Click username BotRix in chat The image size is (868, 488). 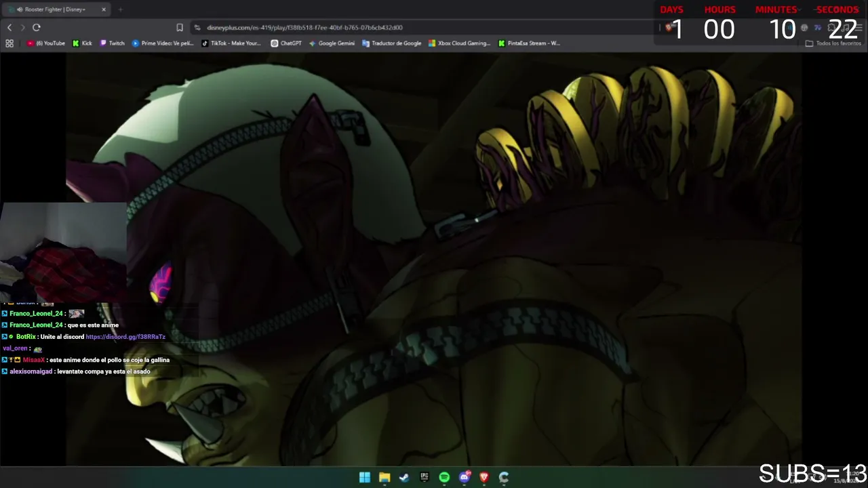pyautogui.click(x=26, y=337)
